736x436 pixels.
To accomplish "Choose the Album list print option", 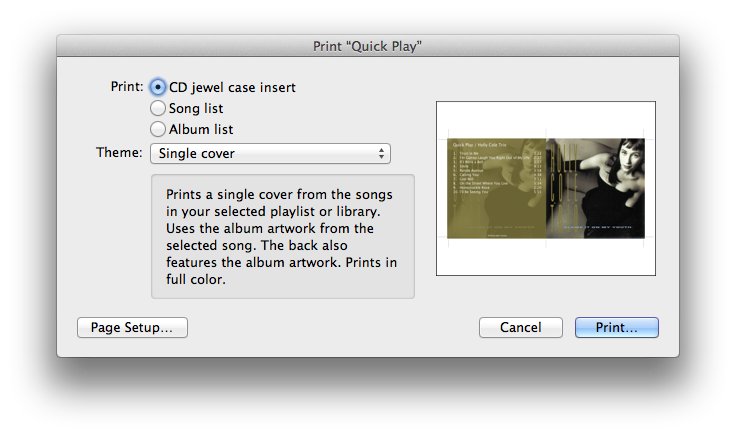I will pos(158,129).
